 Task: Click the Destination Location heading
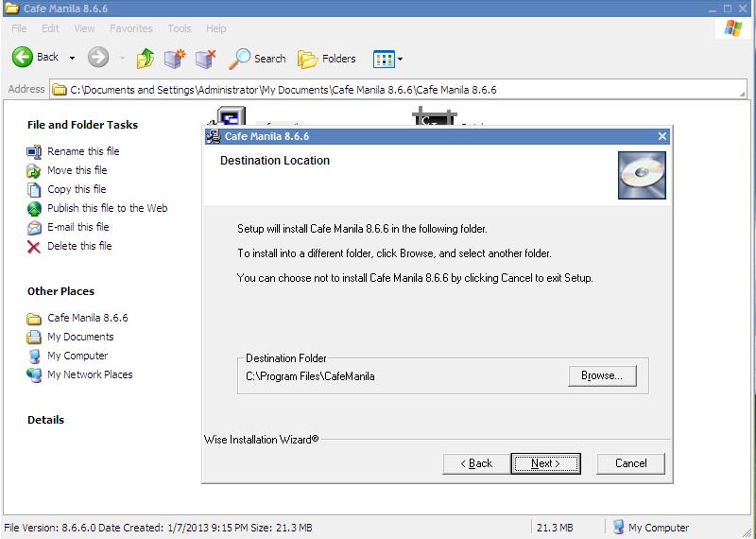click(275, 161)
